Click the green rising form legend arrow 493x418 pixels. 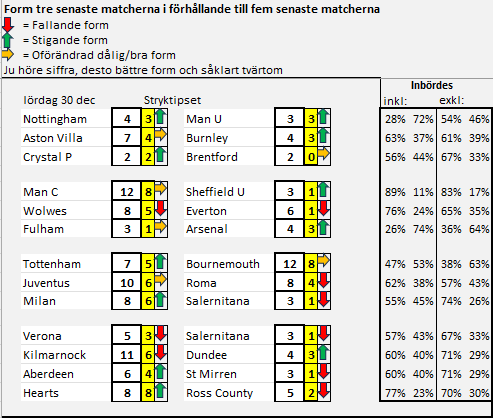point(7,40)
